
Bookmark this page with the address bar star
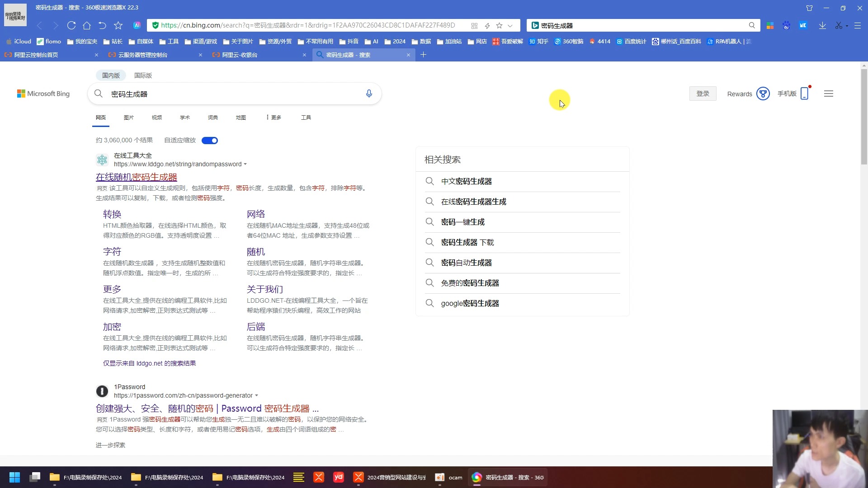coord(499,26)
